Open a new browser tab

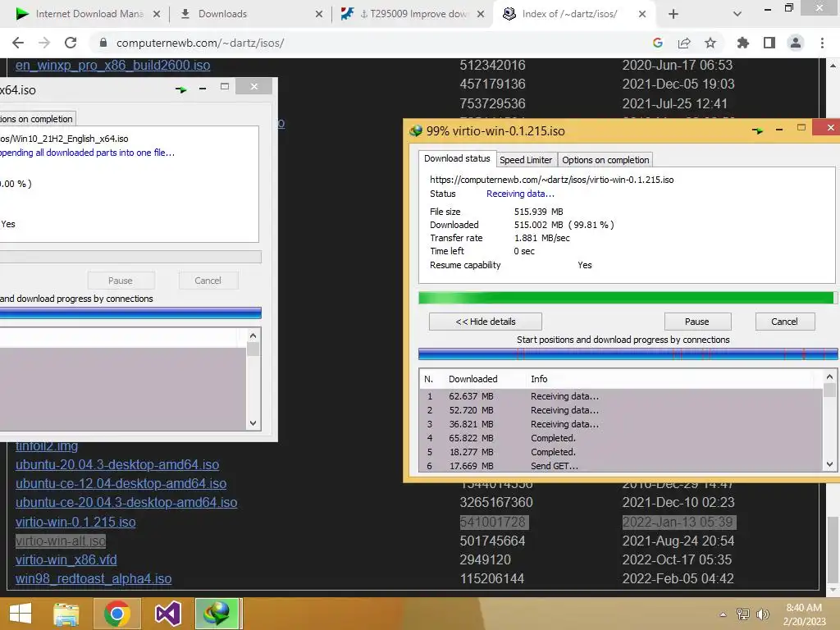pos(673,14)
